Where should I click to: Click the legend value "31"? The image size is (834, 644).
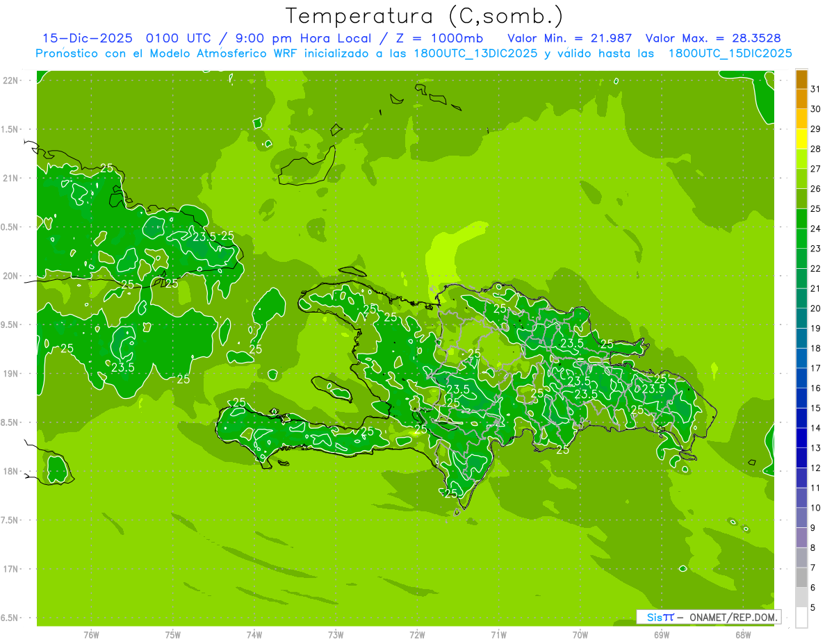pos(815,89)
